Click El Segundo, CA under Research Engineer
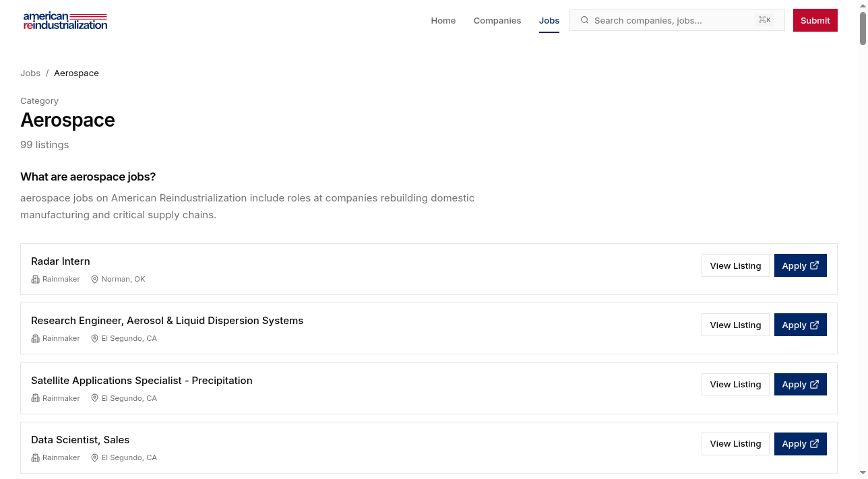 tap(129, 338)
